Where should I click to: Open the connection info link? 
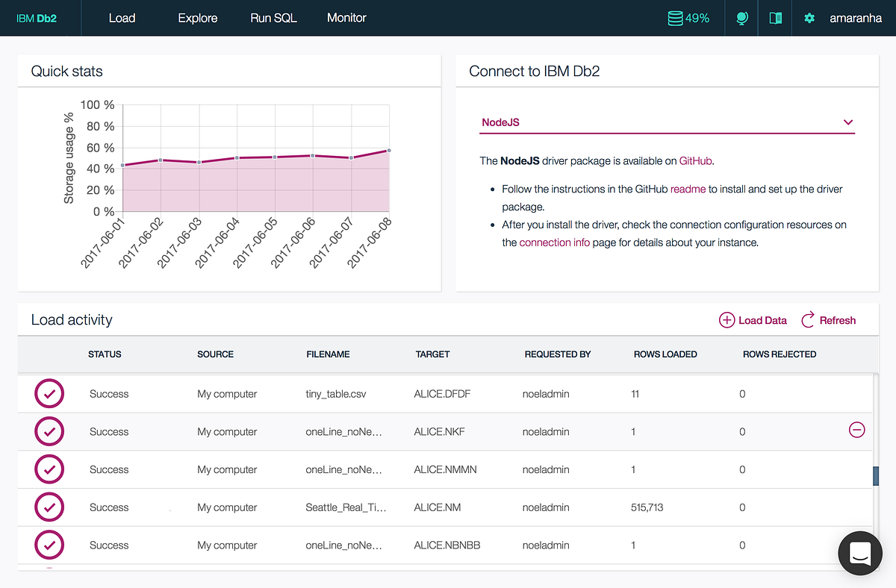point(555,243)
